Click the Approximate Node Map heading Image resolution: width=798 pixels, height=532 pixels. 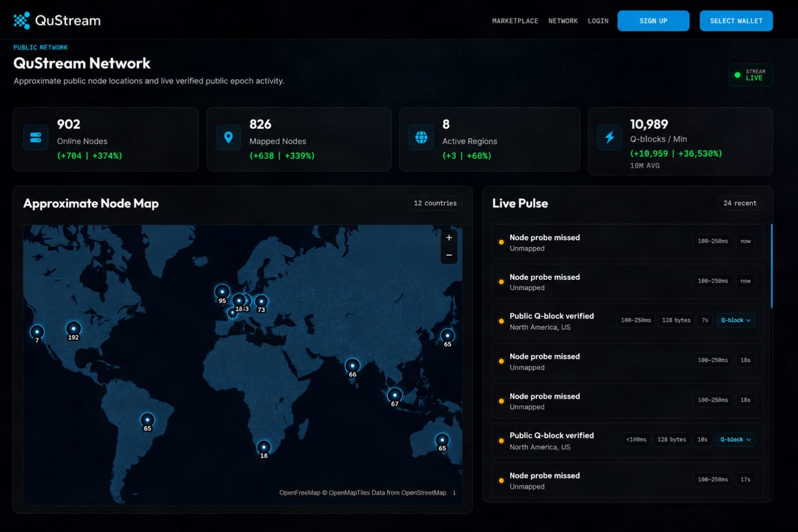[x=91, y=203]
